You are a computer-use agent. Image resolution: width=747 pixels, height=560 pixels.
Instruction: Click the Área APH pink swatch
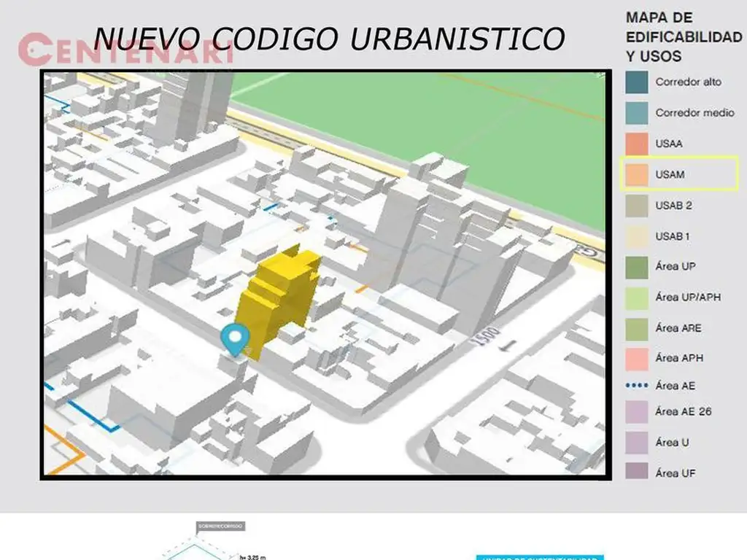tap(637, 358)
